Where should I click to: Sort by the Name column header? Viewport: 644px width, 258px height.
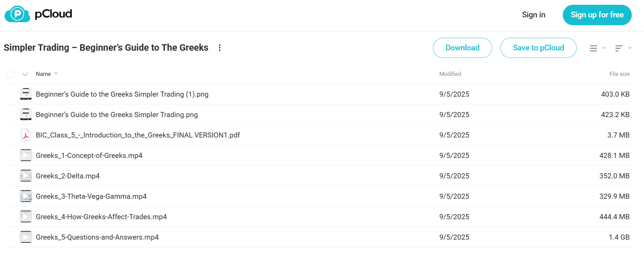(43, 74)
